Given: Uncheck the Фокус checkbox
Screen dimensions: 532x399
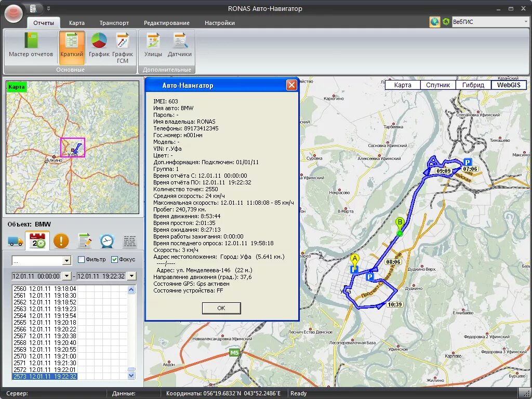Looking at the screenshot, I should tap(114, 260).
